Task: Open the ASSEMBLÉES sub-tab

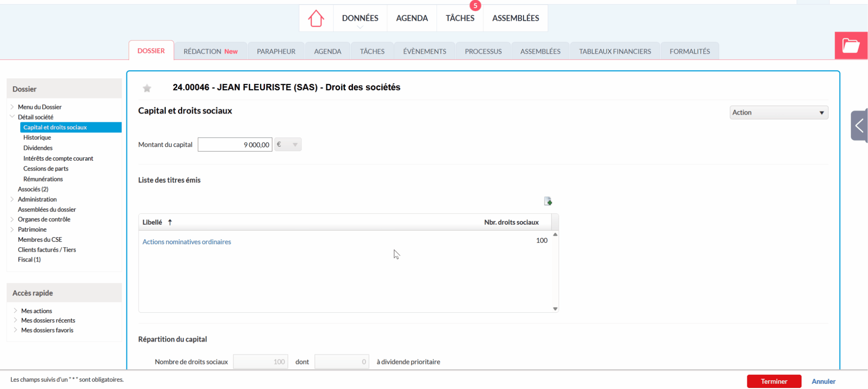Action: (540, 51)
